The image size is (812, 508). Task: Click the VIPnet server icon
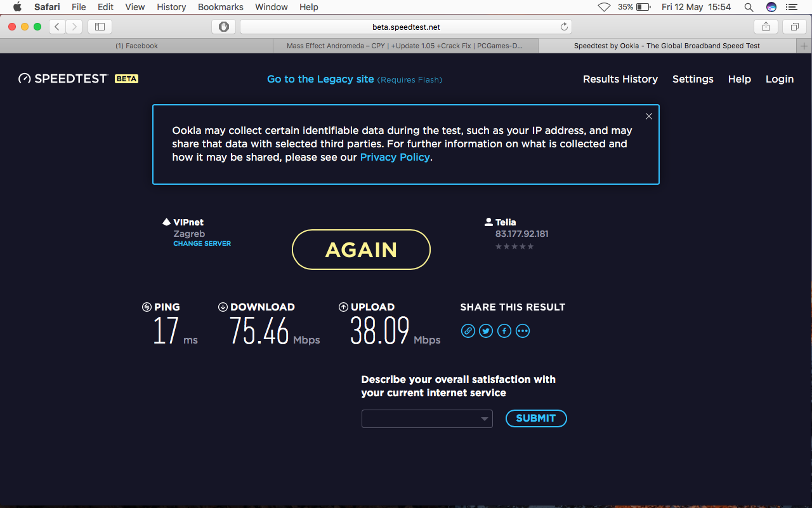point(167,222)
